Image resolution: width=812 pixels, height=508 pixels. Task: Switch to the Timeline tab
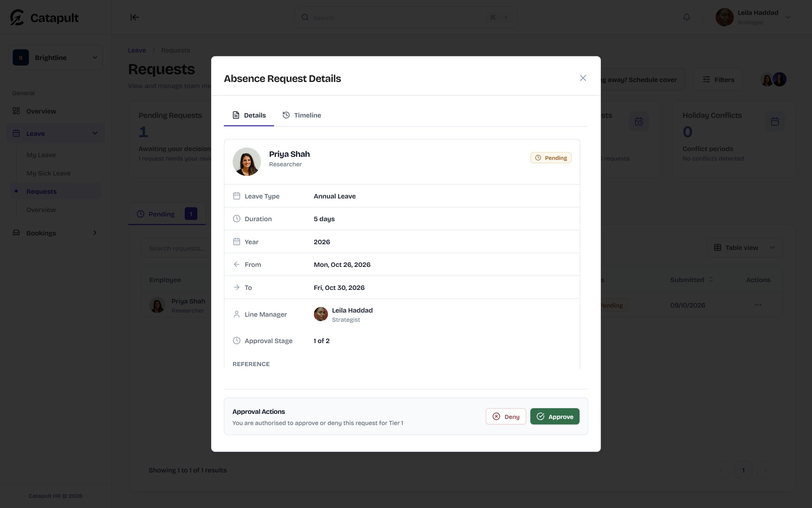[302, 115]
